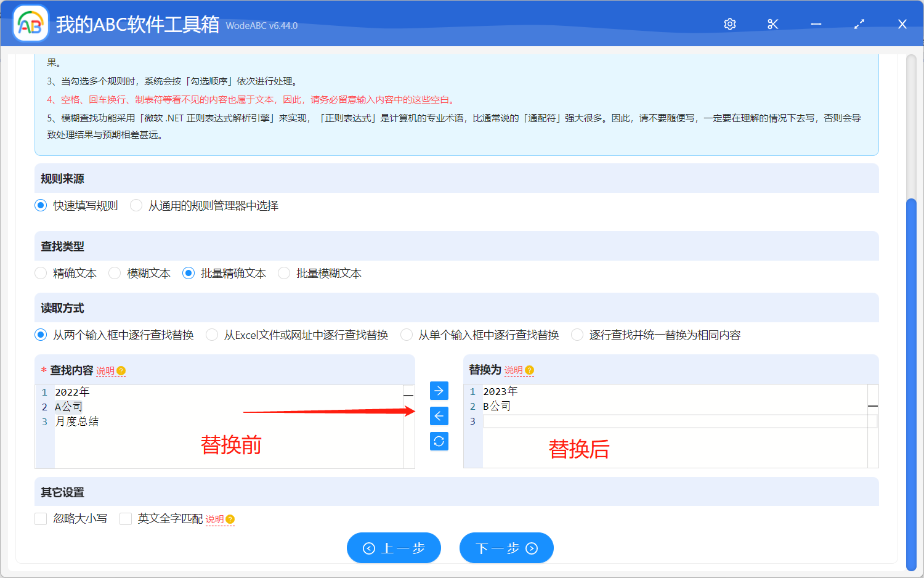This screenshot has height=578, width=924.
Task: Select the 模糊文本 search type
Action: 115,273
